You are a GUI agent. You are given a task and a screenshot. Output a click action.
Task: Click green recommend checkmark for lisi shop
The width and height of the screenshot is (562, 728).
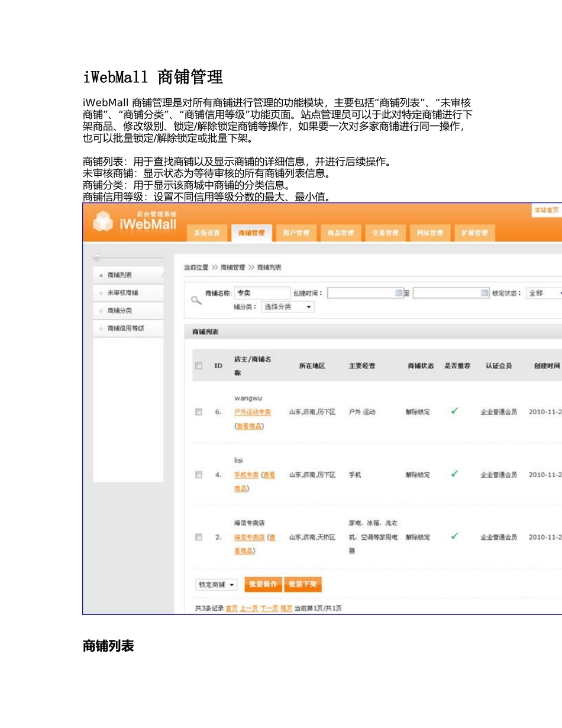tap(454, 474)
